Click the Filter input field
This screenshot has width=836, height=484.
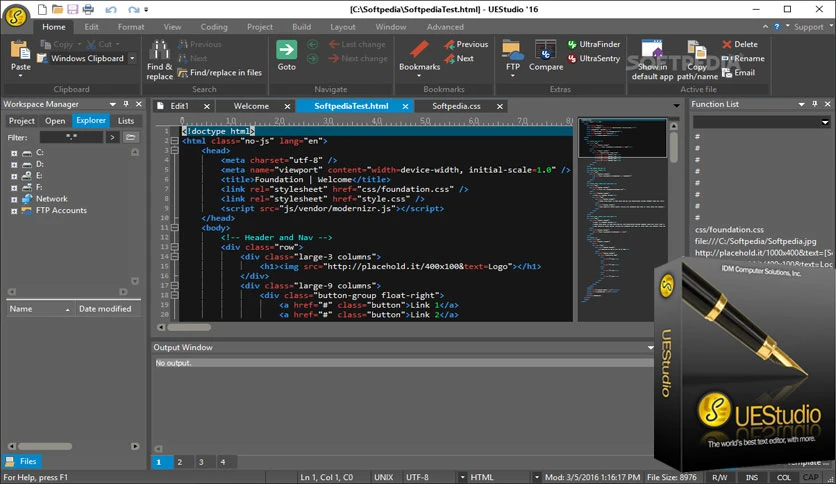point(71,138)
